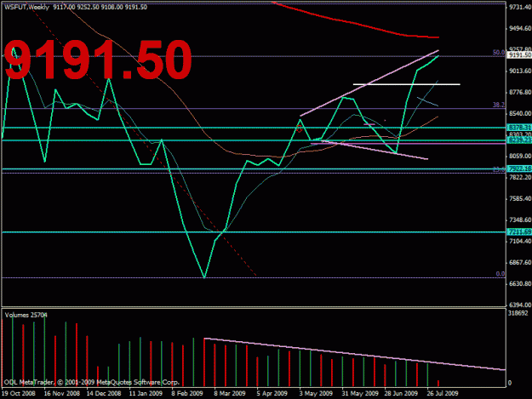Click the 6394.00 price axis label
The width and height of the screenshot is (532, 399).
(520, 305)
